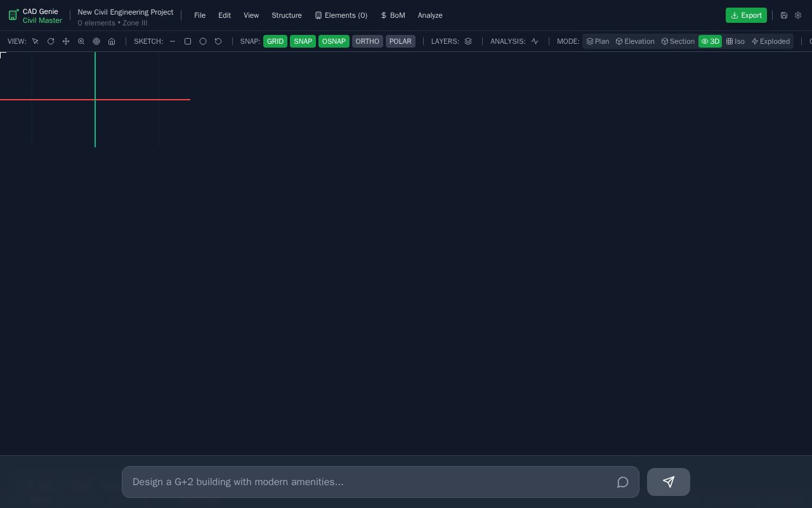Image resolution: width=812 pixels, height=508 pixels.
Task: Switch to Section mode
Action: coord(678,41)
